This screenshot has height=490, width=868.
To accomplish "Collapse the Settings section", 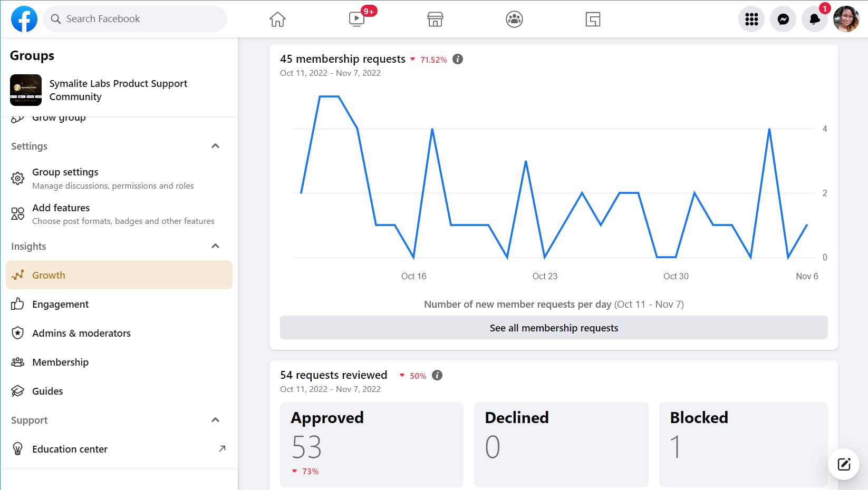I will pyautogui.click(x=215, y=146).
